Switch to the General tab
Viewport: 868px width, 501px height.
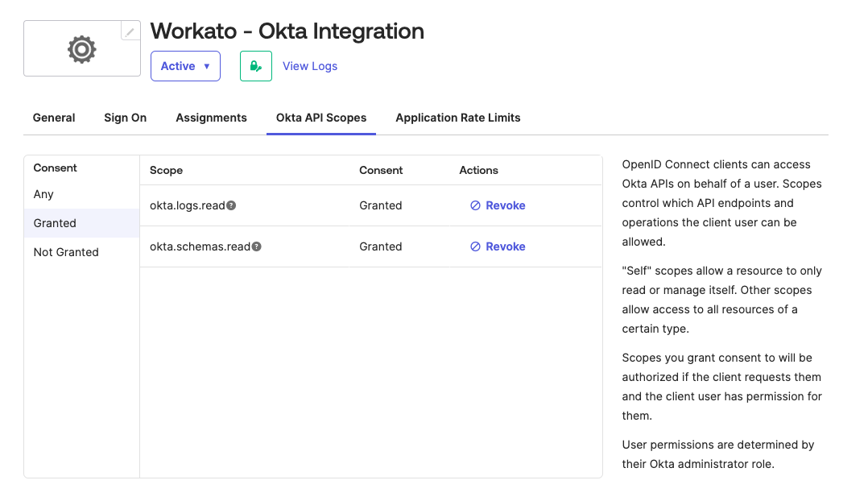53,118
